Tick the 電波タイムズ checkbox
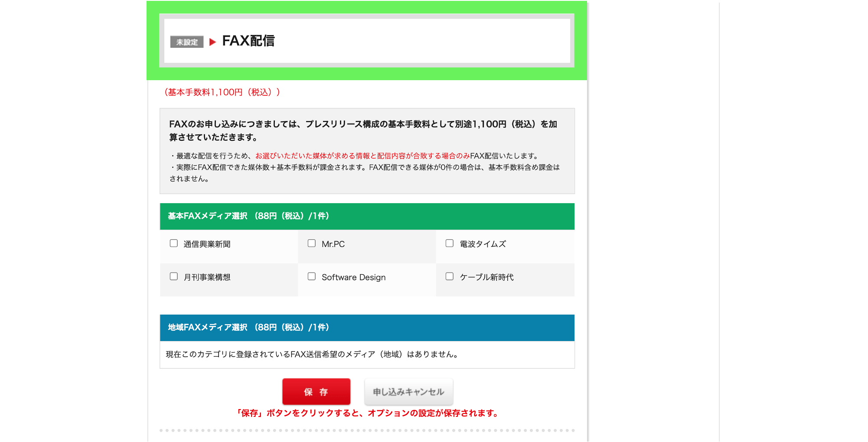Image resolution: width=868 pixels, height=442 pixels. click(450, 244)
